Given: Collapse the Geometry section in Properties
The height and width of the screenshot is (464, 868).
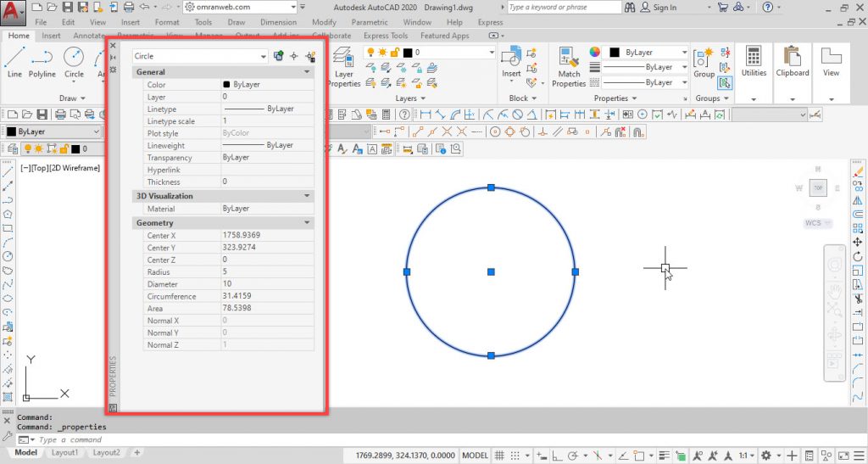Looking at the screenshot, I should coord(307,223).
